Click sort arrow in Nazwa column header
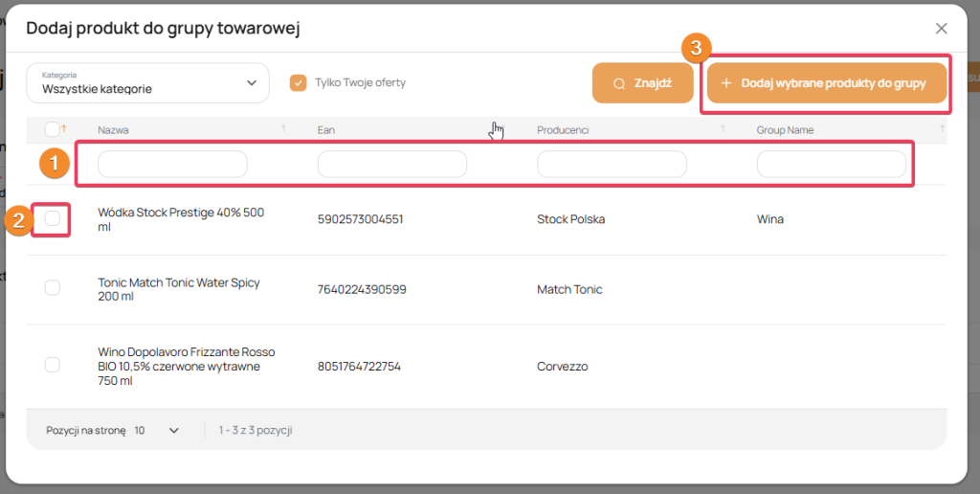Viewport: 980px width, 494px height. [282, 129]
